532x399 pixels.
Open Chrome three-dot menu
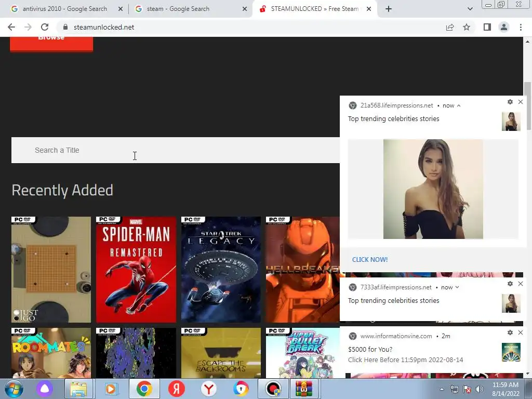521,27
